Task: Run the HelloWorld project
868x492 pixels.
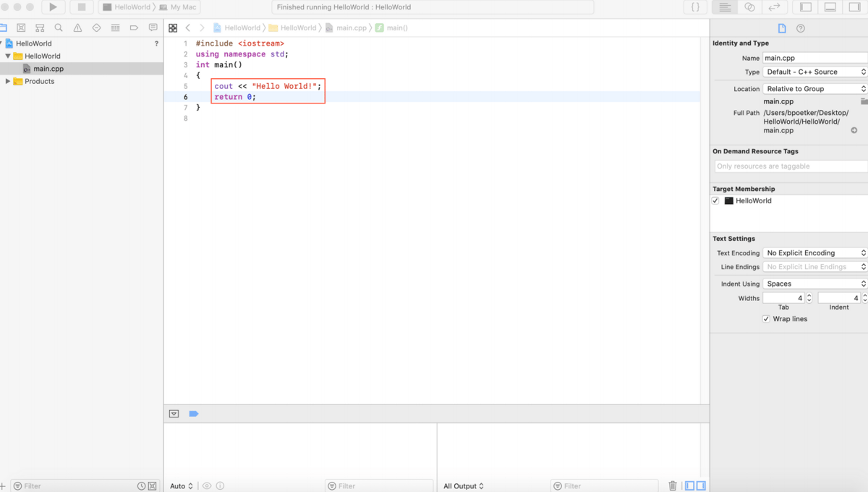Action: pyautogui.click(x=53, y=7)
